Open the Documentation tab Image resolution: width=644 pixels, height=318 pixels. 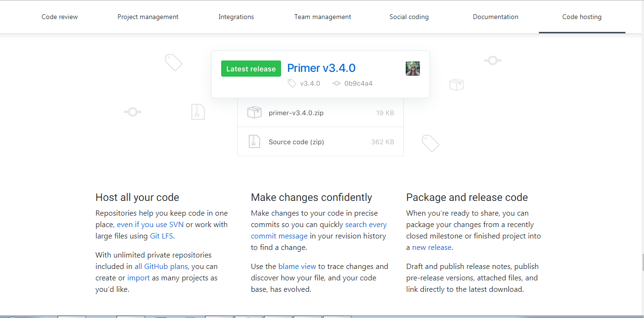(495, 17)
